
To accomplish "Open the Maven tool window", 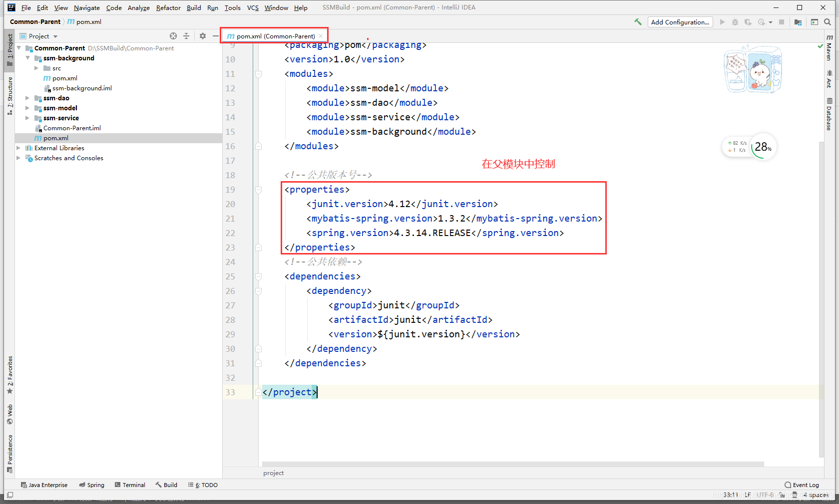I will pos(829,48).
